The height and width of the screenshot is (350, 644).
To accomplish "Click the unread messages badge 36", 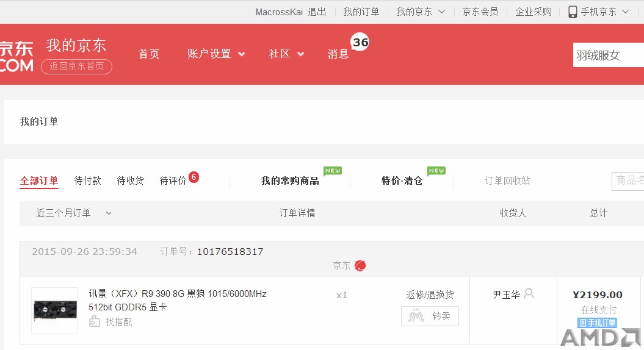I will coord(360,42).
